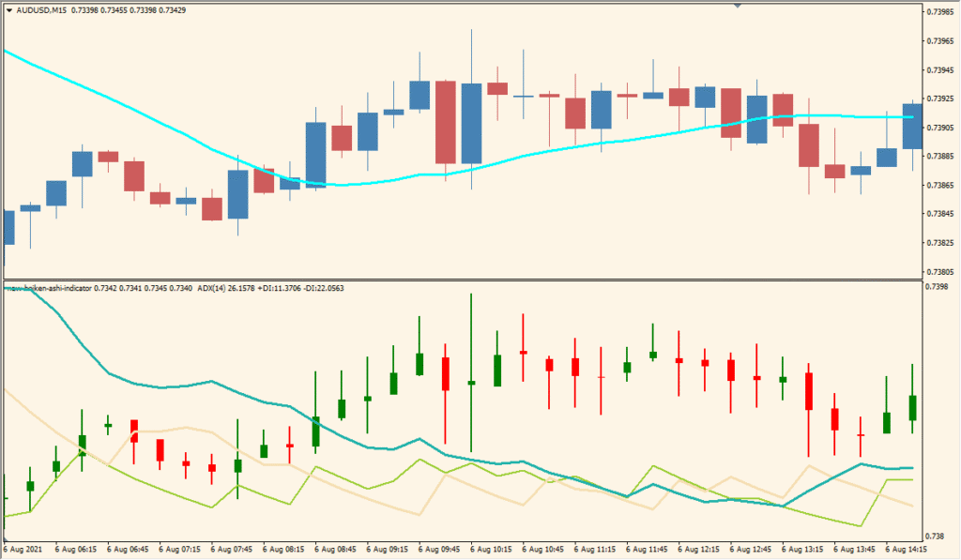Click the 0.7398 scale value of the indicator subwindow
The width and height of the screenshot is (961, 560).
938,287
